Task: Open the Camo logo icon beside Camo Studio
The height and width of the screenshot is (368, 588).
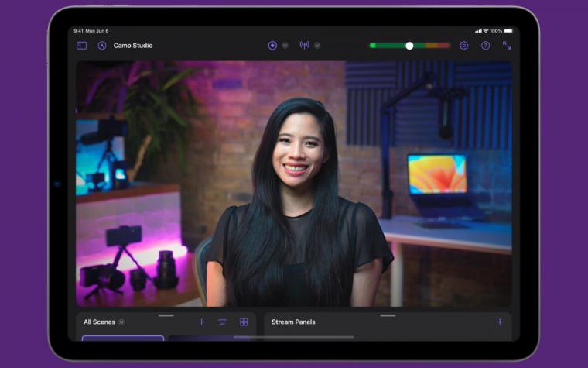Action: tap(101, 46)
